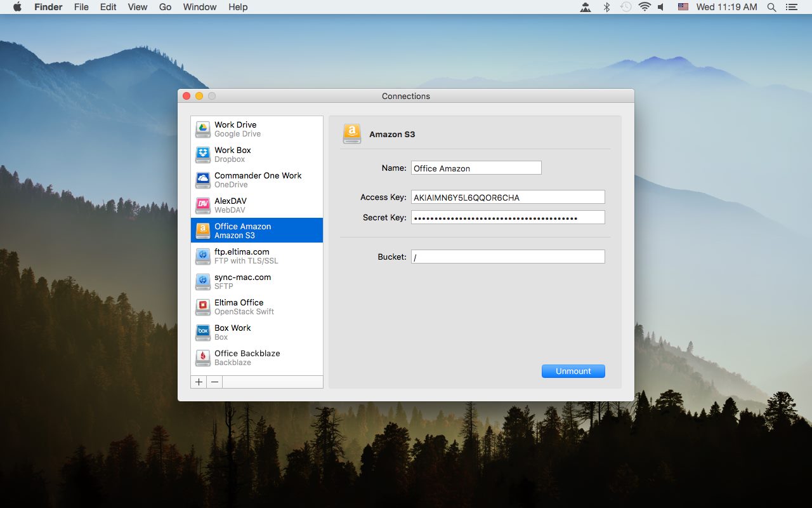Viewport: 812px width, 508px height.
Task: Select the Commander One Work connection
Action: pos(257,180)
